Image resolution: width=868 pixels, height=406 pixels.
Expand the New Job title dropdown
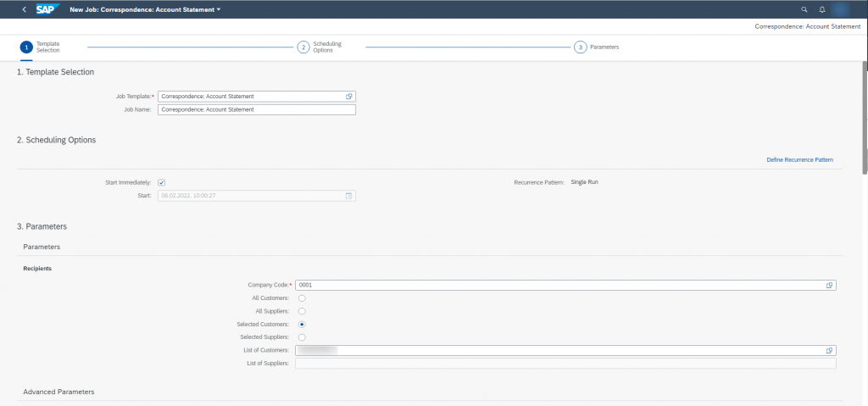click(x=219, y=10)
